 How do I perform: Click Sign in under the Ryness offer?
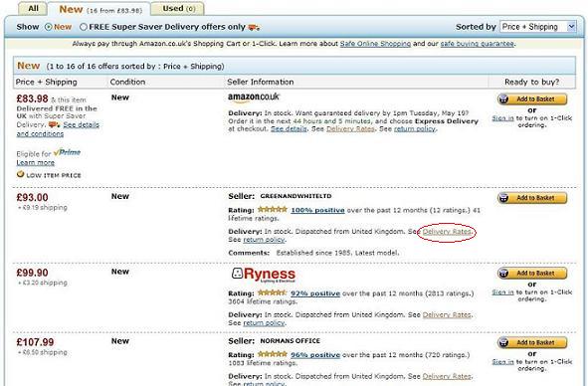tap(502, 292)
